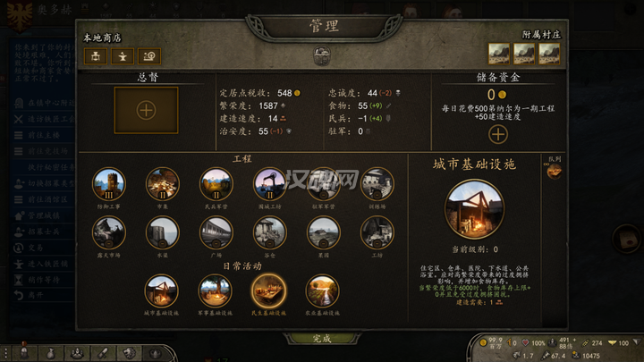Select the 民兵军营 militia barracks project
Screen dimensions: 644x362
(216, 184)
